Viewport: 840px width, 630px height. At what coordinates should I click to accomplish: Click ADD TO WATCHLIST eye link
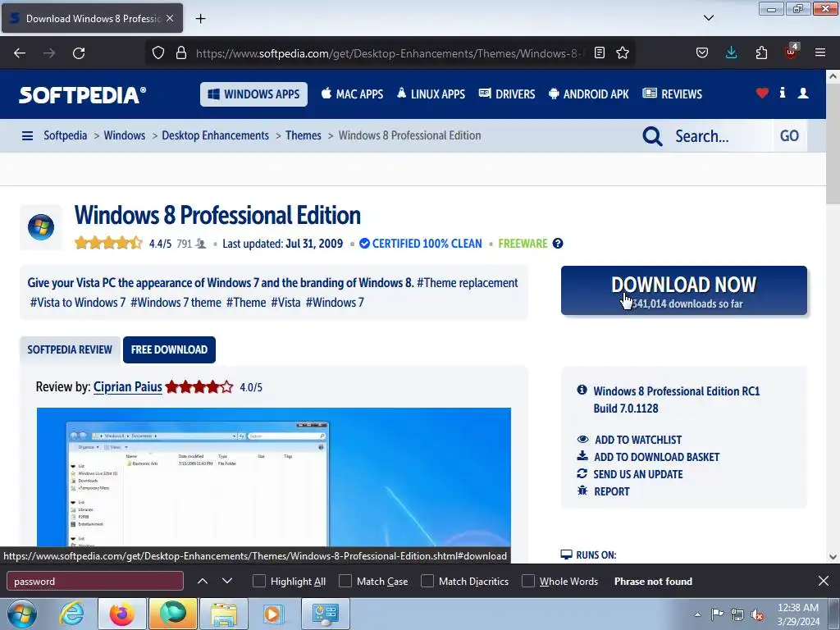click(629, 440)
